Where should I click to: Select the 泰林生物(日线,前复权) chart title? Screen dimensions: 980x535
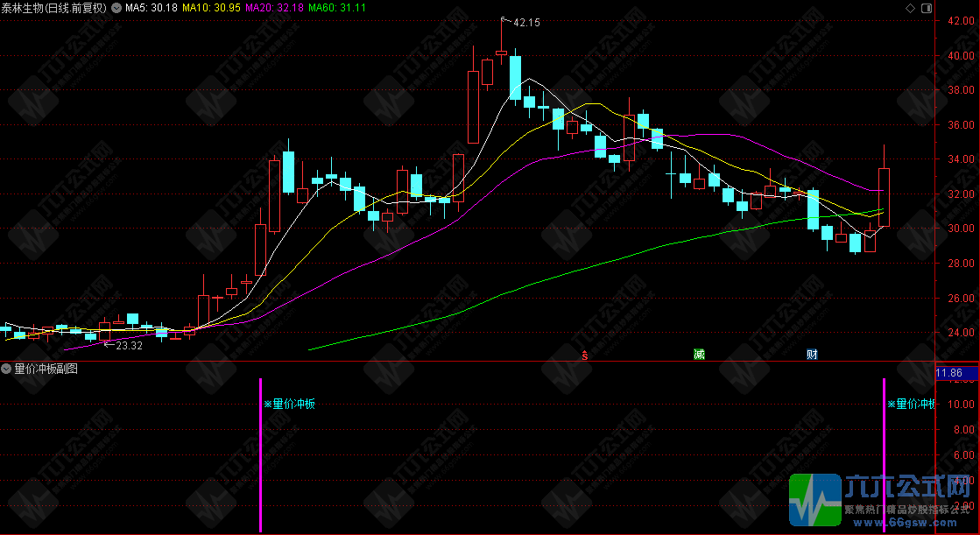coord(54,8)
